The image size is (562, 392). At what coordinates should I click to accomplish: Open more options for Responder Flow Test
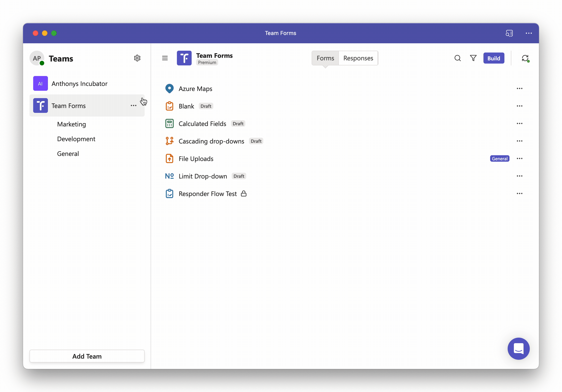coord(519,193)
